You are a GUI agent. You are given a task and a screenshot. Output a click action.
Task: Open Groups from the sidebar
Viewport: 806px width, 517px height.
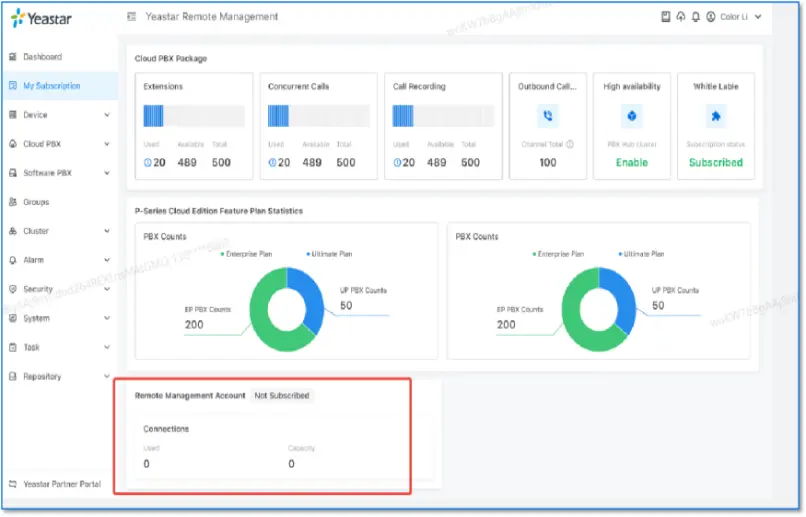coord(36,202)
